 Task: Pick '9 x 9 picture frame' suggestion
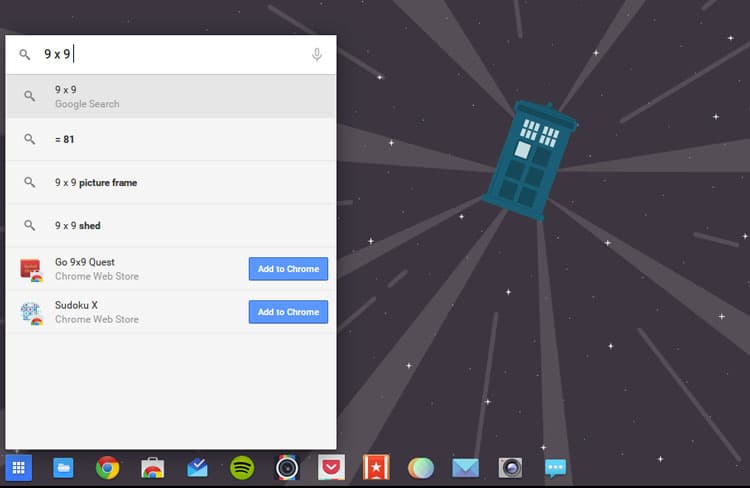tap(170, 182)
